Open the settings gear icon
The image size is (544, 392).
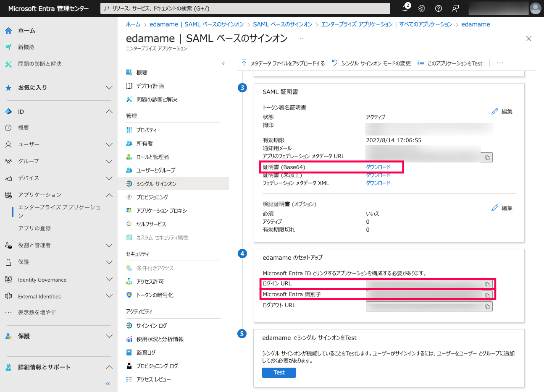pyautogui.click(x=422, y=8)
